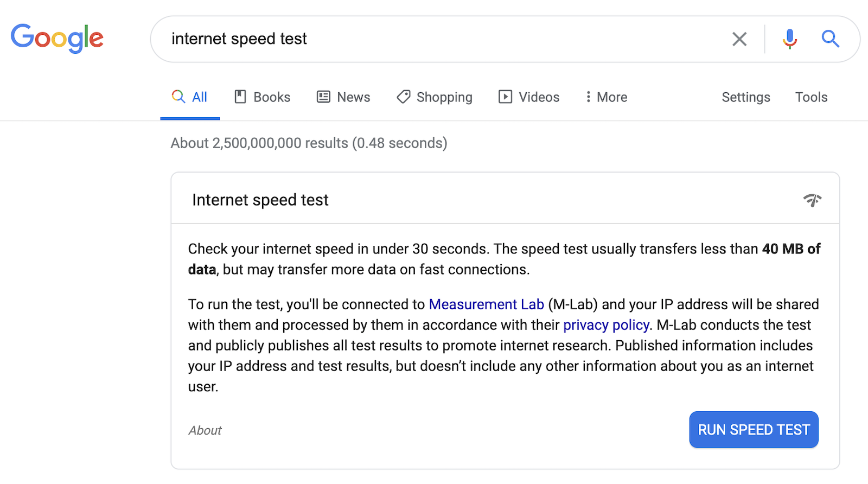Click into the search input field
The image size is (868, 484).
point(445,39)
